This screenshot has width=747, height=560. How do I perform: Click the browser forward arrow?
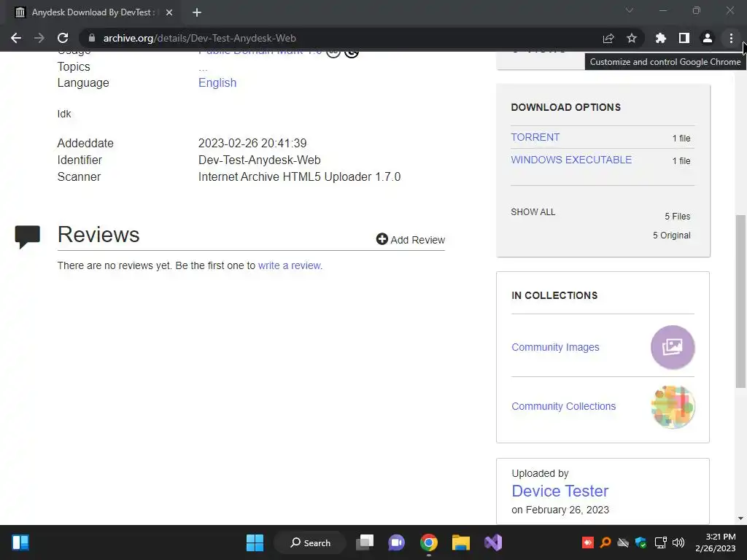39,38
